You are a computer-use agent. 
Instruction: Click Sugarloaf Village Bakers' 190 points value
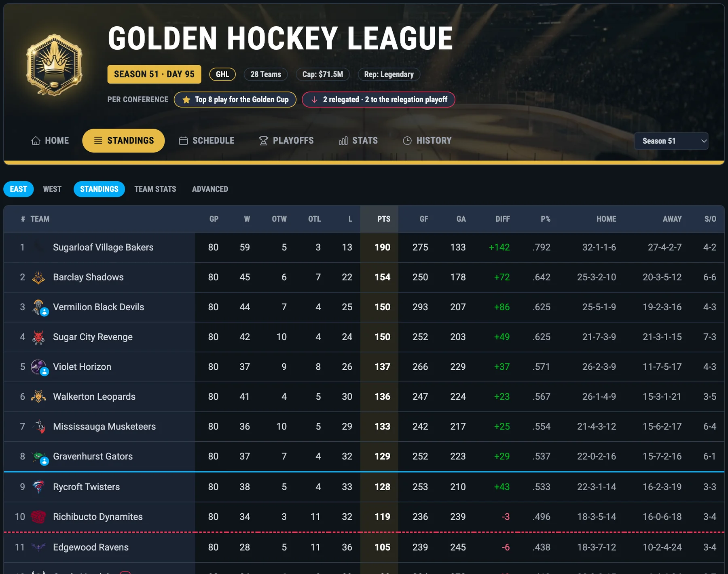382,248
